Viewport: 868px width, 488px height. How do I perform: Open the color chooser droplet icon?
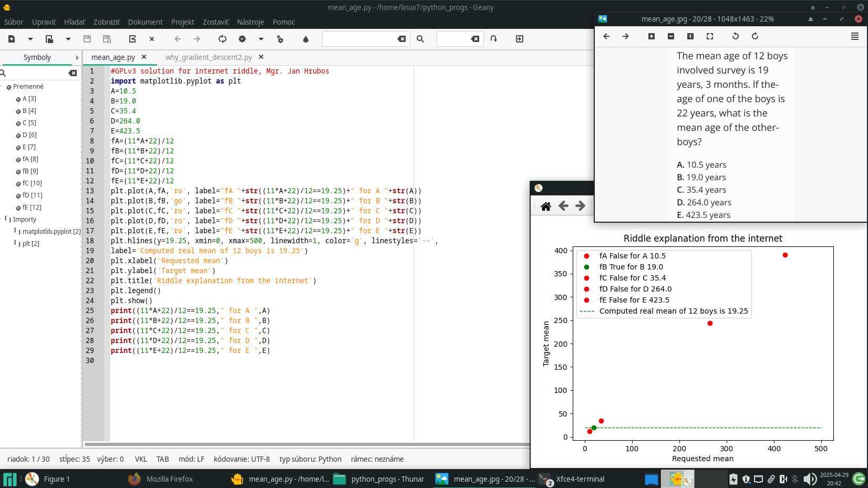coord(306,39)
